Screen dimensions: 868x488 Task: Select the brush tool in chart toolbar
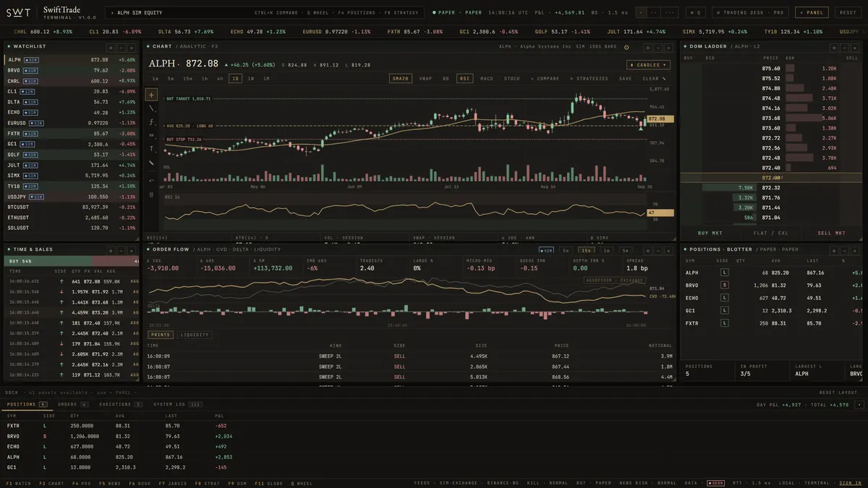[151, 163]
